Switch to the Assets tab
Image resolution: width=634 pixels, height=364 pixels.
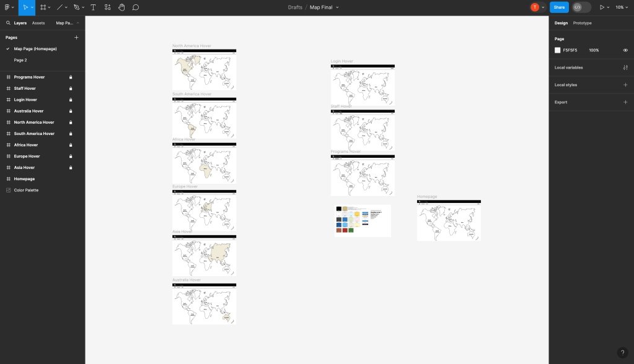(x=38, y=23)
